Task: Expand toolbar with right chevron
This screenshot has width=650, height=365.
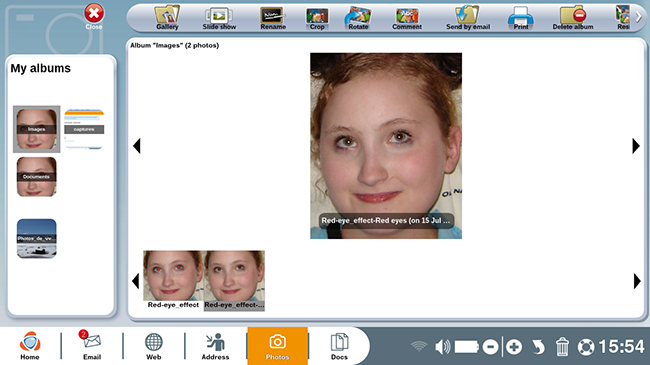Action: pyautogui.click(x=639, y=17)
